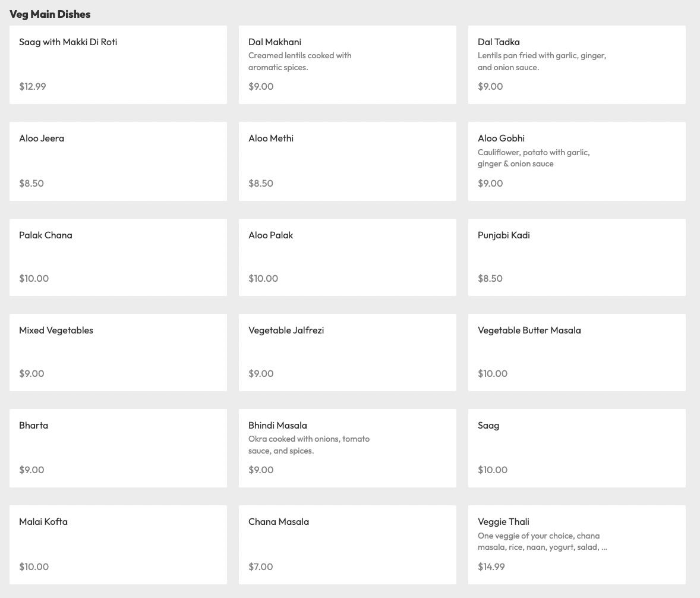700x598 pixels.
Task: Select the Dal Makhani menu card
Action: pos(347,64)
